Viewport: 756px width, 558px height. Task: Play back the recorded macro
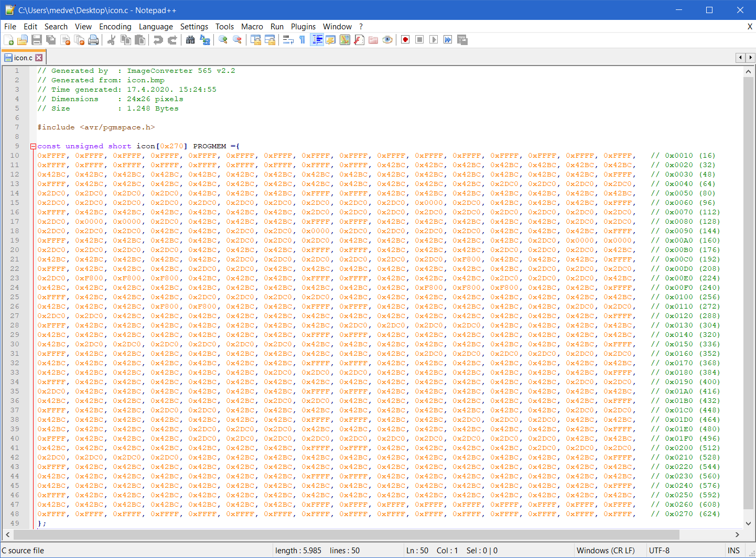433,39
